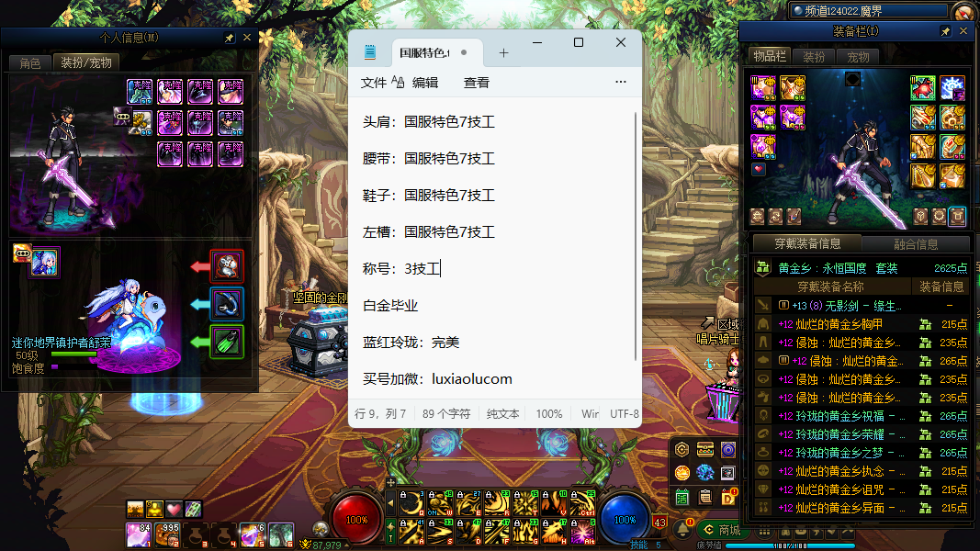The image size is (980, 551).
Task: Show the 融合信息 fusion info tab
Action: (916, 244)
